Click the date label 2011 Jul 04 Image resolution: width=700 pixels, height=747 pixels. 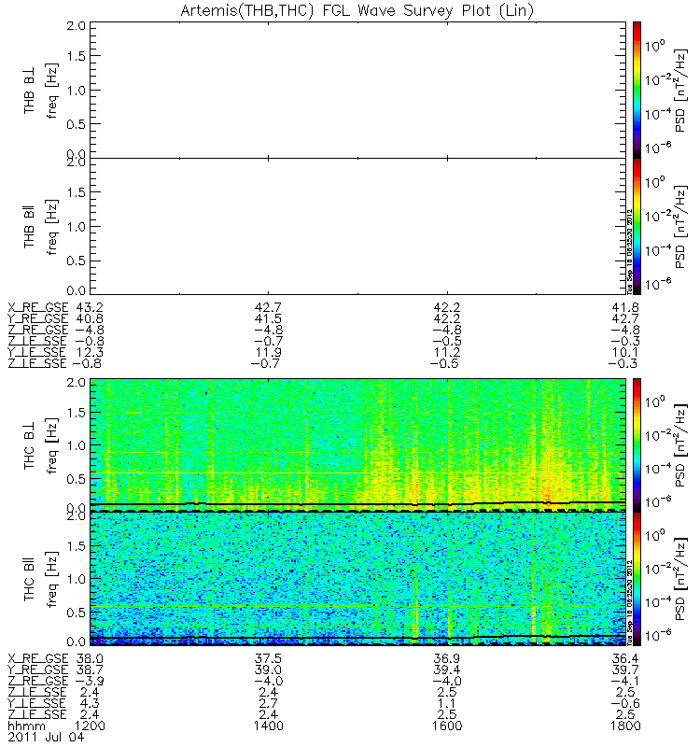point(46,737)
